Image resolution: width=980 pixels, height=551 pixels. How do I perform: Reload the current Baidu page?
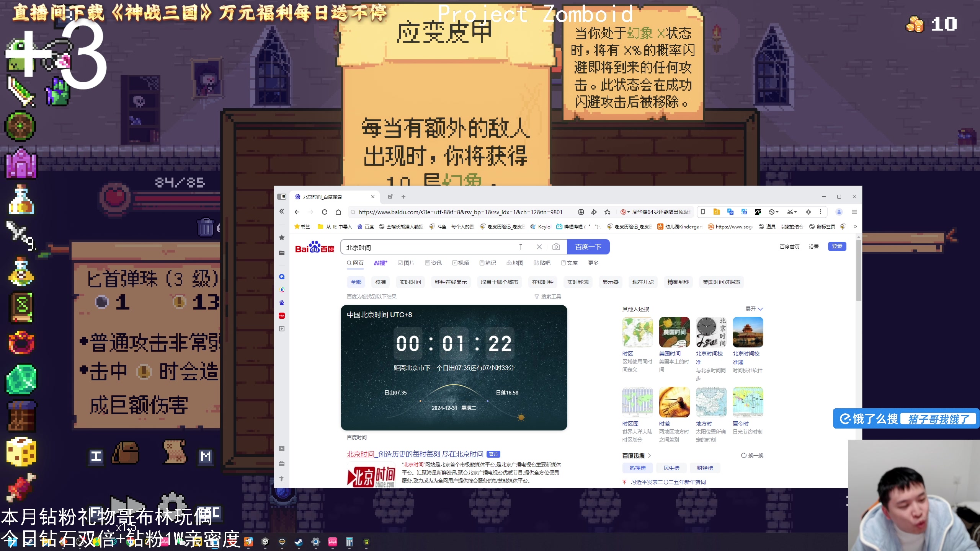(x=325, y=212)
